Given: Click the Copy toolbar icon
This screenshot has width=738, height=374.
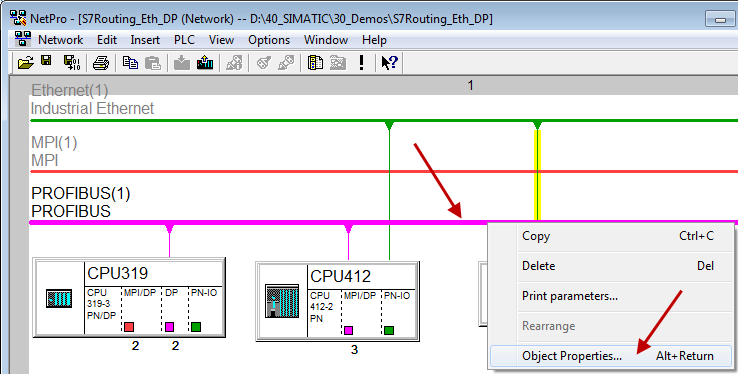Looking at the screenshot, I should click(130, 63).
